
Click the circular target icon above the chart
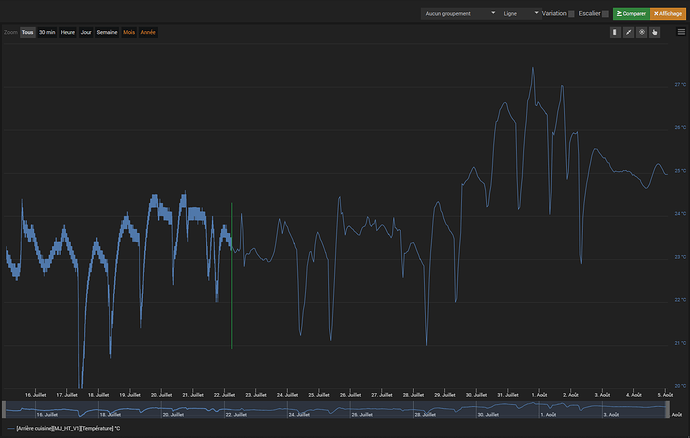point(641,32)
